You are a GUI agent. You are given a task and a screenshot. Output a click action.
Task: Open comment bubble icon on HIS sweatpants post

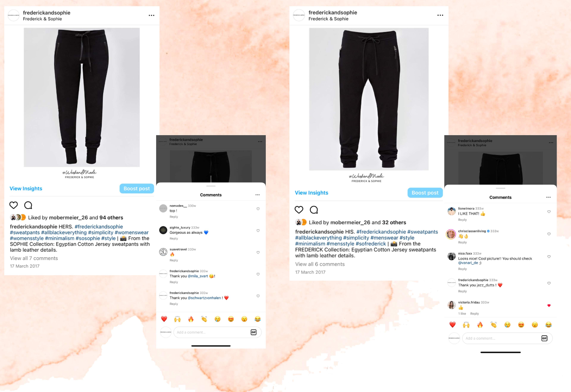314,210
